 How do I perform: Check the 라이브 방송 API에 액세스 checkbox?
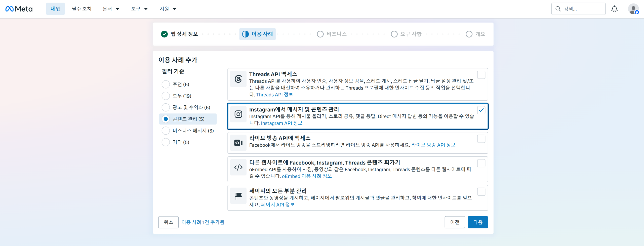[x=481, y=139]
